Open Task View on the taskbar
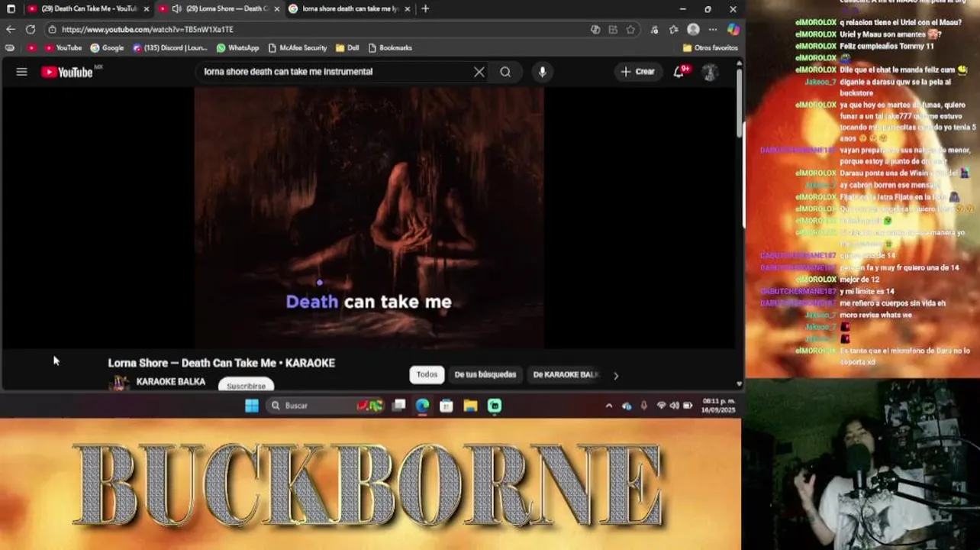The image size is (980, 550). click(398, 406)
